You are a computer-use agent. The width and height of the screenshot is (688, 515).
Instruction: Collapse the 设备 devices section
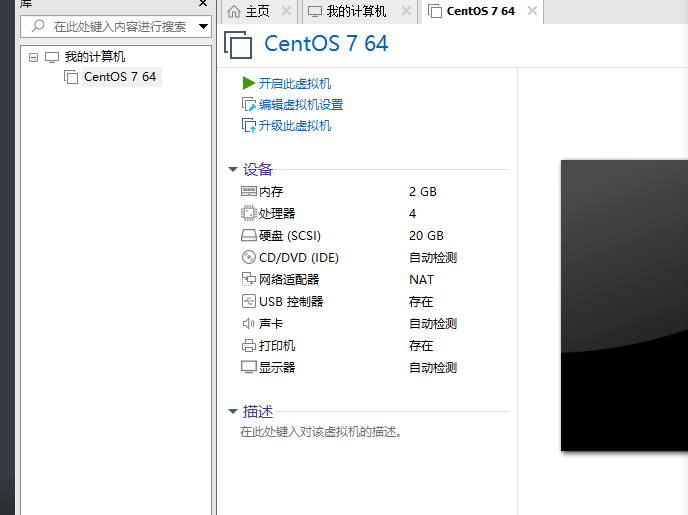pyautogui.click(x=233, y=169)
